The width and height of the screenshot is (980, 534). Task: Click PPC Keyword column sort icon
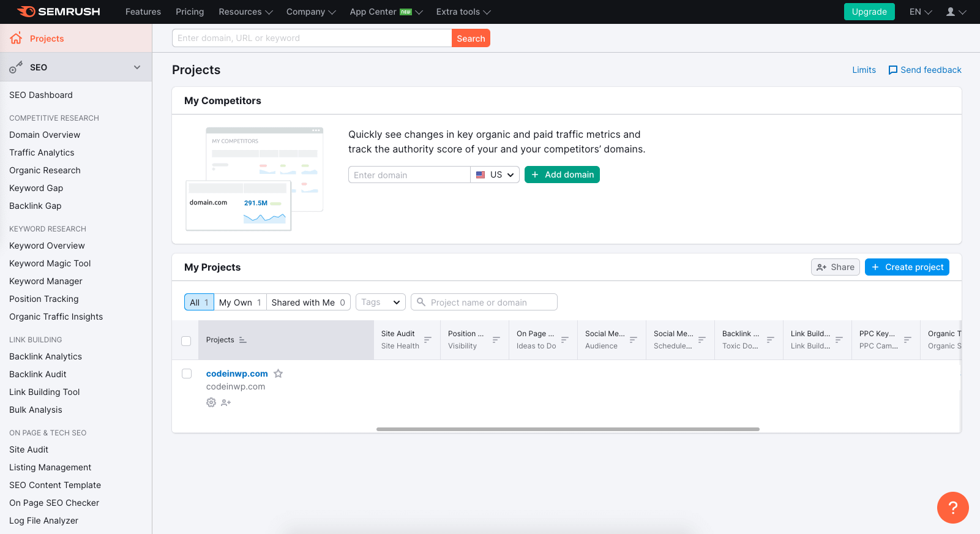point(908,339)
